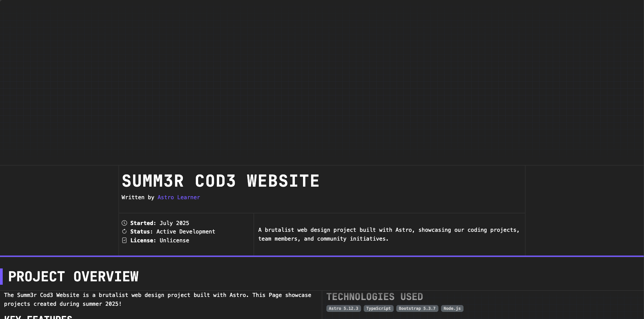Open the Astro Learner author link

point(179,197)
